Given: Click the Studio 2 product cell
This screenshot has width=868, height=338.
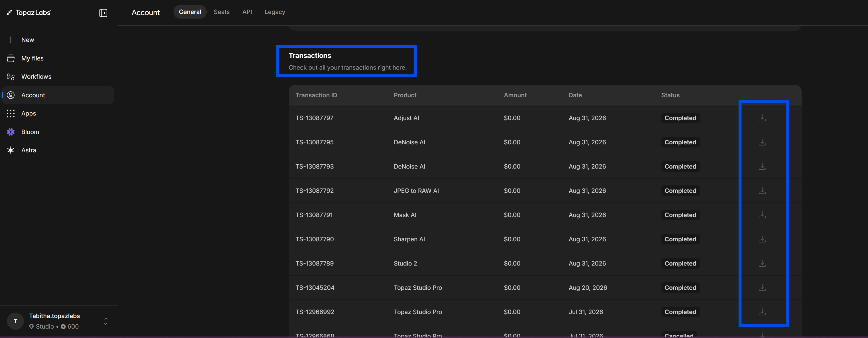Looking at the screenshot, I should click(x=405, y=264).
